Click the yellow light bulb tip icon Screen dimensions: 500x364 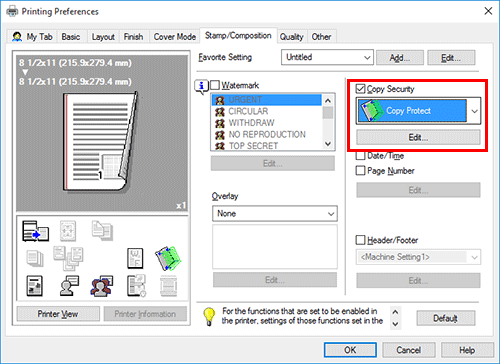pyautogui.click(x=209, y=316)
